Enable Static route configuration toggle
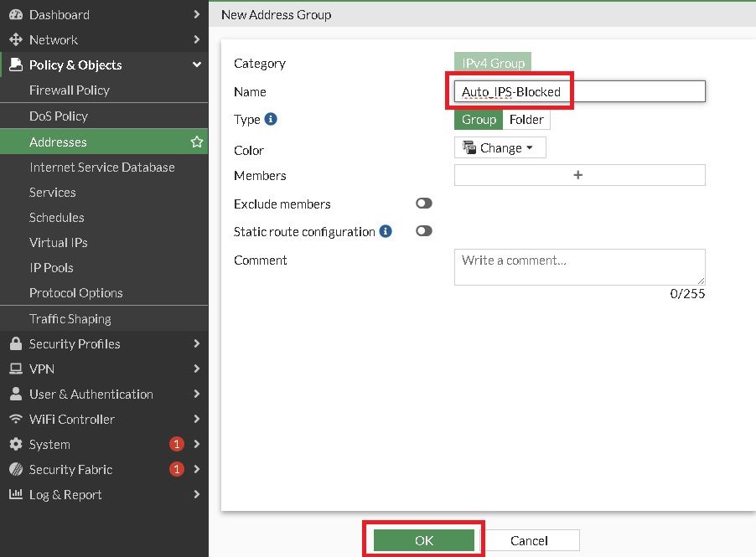The width and height of the screenshot is (756, 557). [x=424, y=231]
